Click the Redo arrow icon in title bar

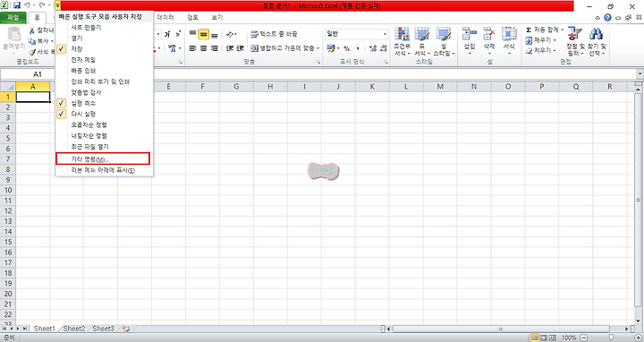click(x=41, y=5)
